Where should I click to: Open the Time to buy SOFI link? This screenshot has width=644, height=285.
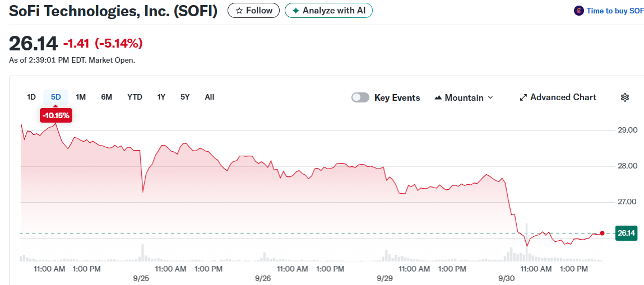pos(614,11)
